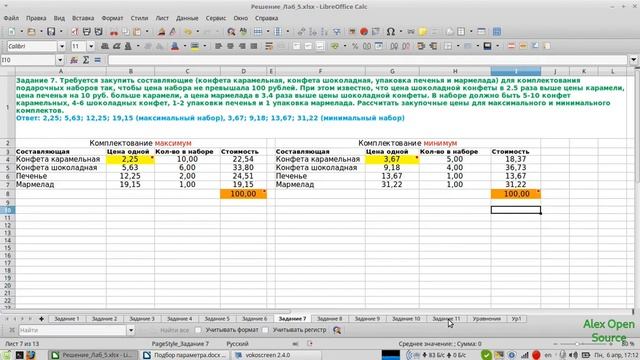Toggle Italic formatting button
Image resolution: width=640 pixels, height=360 pixels.
tap(116, 46)
